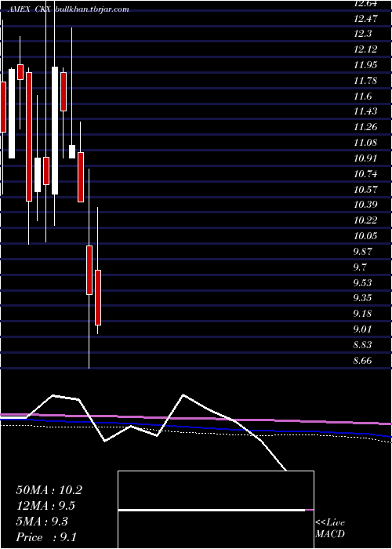The width and height of the screenshot is (392, 549).
Task: Click the 10.74 price axis label
Action: pos(365,174)
